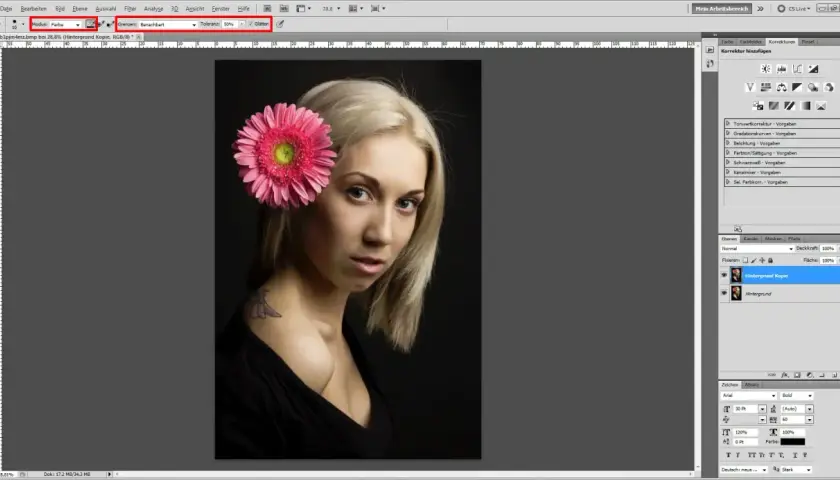Viewport: 840px width, 480px height.
Task: Click the tablet pressure icon in options bar
Action: pos(280,24)
